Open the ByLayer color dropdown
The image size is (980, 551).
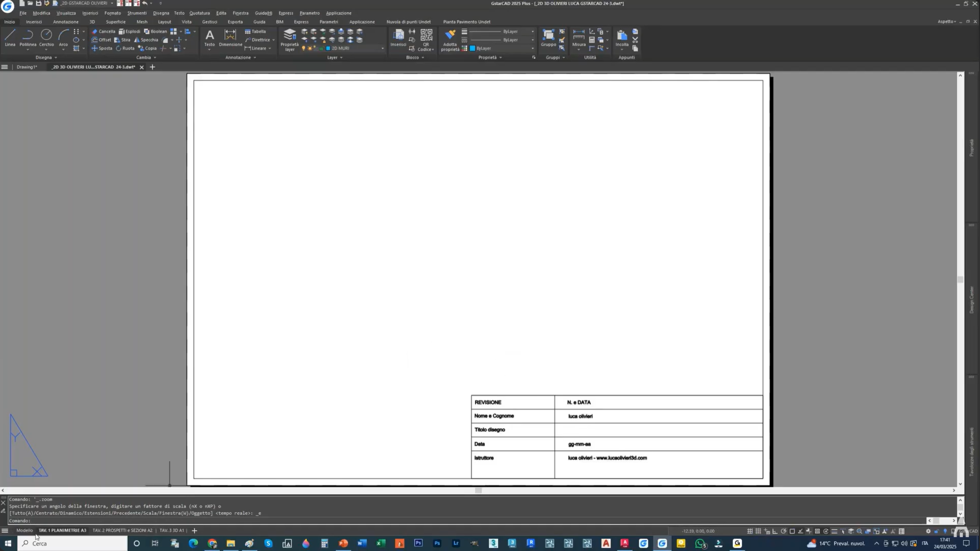click(532, 49)
